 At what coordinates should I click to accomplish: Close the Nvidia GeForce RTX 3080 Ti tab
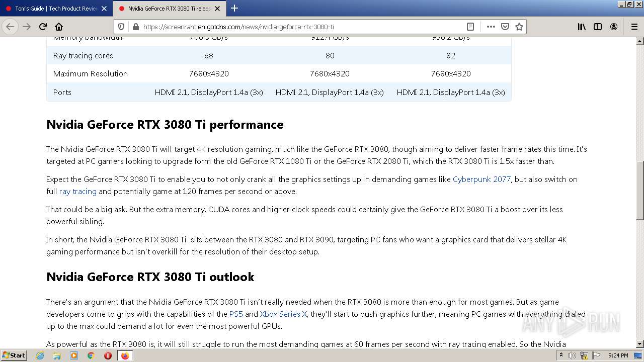217,9
